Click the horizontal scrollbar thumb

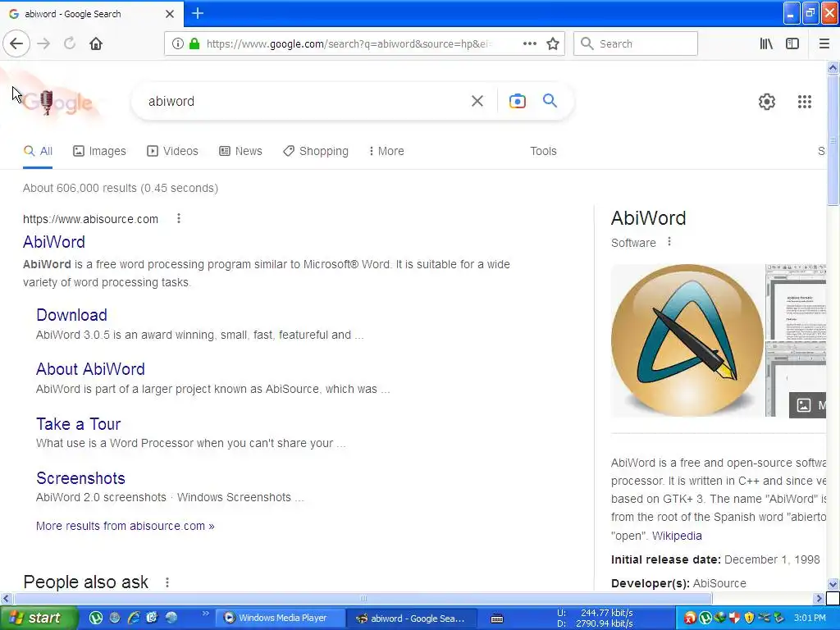(363, 598)
